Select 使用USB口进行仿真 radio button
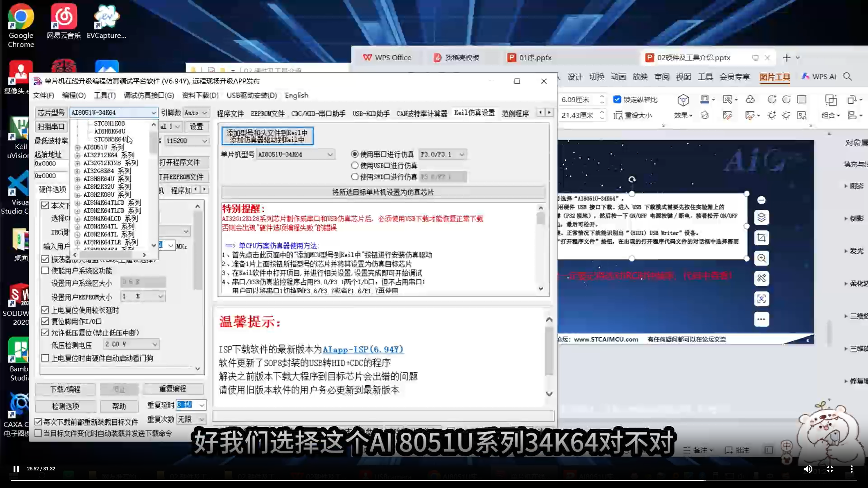Viewport: 868px width, 488px height. 355,165
